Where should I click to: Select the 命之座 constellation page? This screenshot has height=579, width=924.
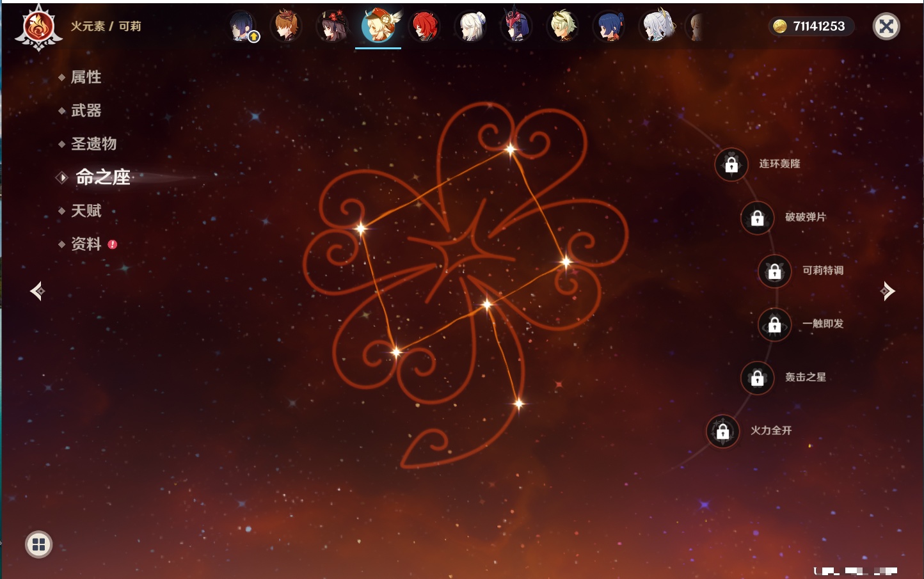point(102,177)
